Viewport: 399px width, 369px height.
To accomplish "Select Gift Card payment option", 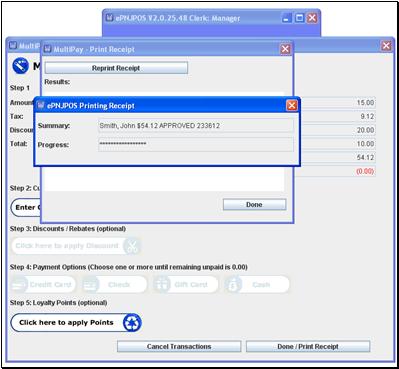I will (x=186, y=285).
